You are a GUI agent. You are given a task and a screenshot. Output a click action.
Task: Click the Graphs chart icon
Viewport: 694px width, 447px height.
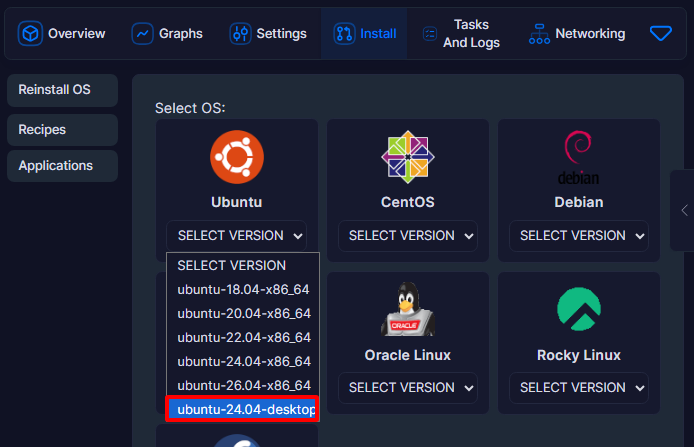[x=143, y=34]
